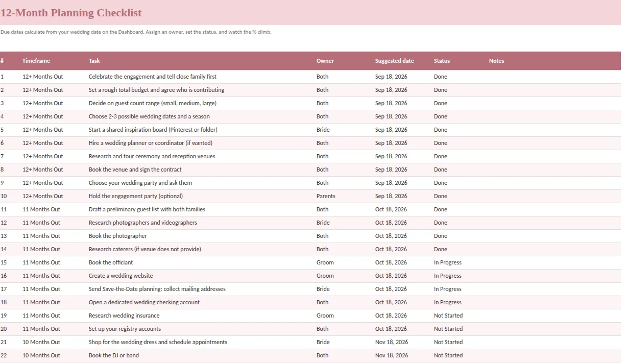Select task "Research caterers (if venue does not provide)"
This screenshot has height=364, width=625.
tap(145, 249)
